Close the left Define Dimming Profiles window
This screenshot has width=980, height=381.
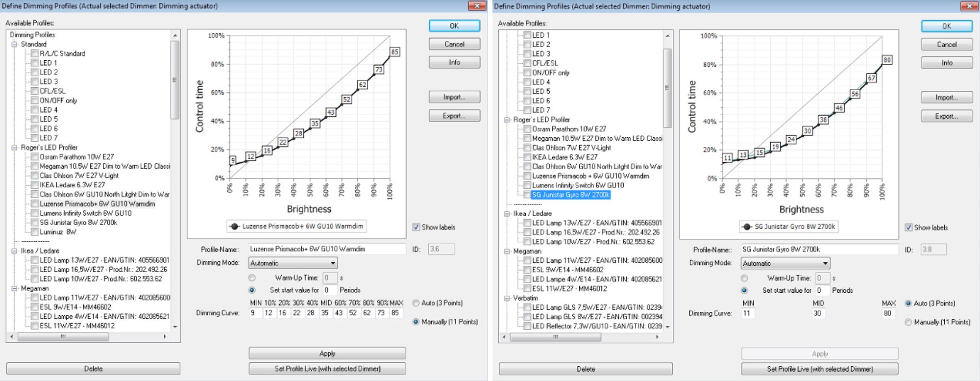[x=476, y=6]
